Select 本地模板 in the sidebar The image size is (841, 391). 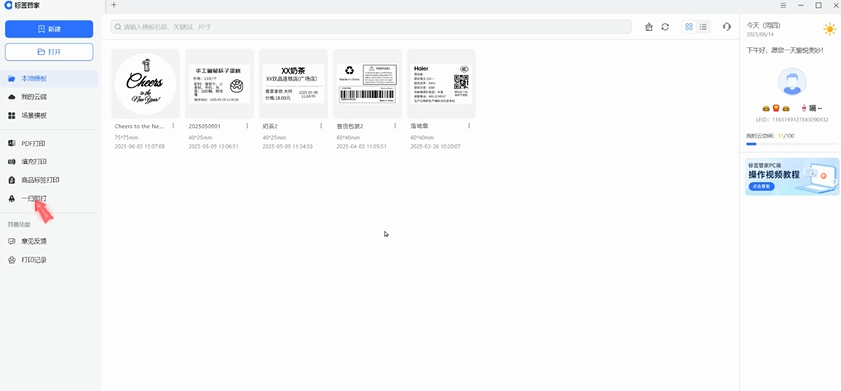tap(49, 78)
